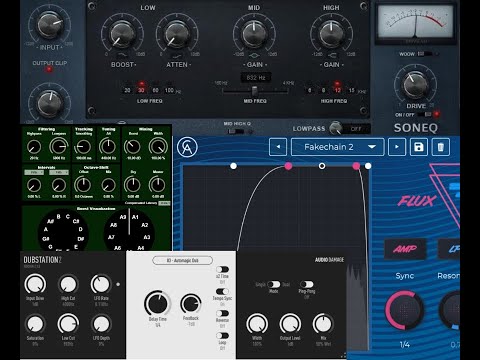Screen dimensions: 480x360
Task: Click the OUTPUT CLIP indicator light
Action: point(49,69)
